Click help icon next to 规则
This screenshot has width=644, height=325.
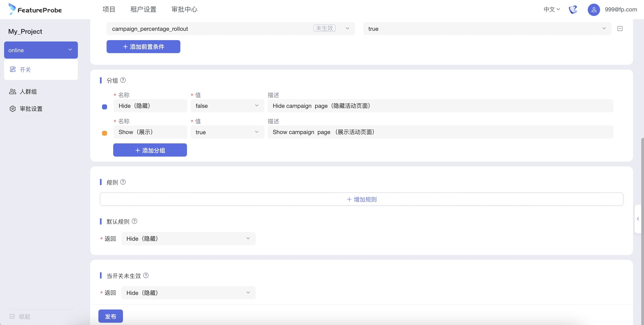click(x=123, y=182)
